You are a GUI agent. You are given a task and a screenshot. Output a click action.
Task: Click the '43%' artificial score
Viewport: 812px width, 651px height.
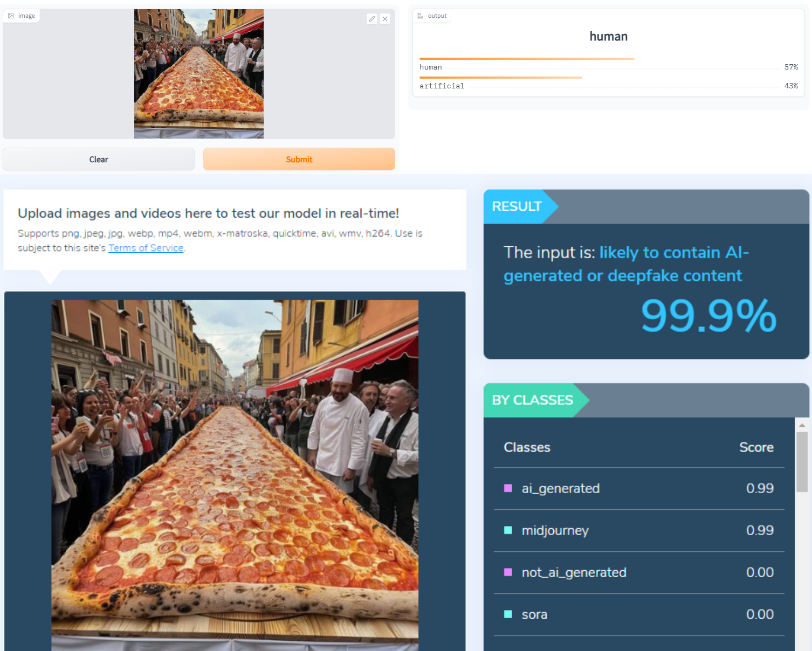tap(791, 86)
